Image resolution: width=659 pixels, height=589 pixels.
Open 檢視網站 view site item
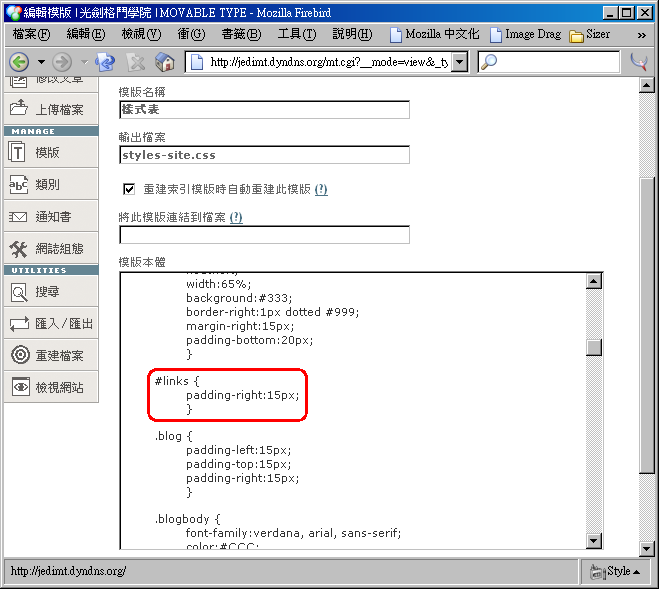click(51, 387)
